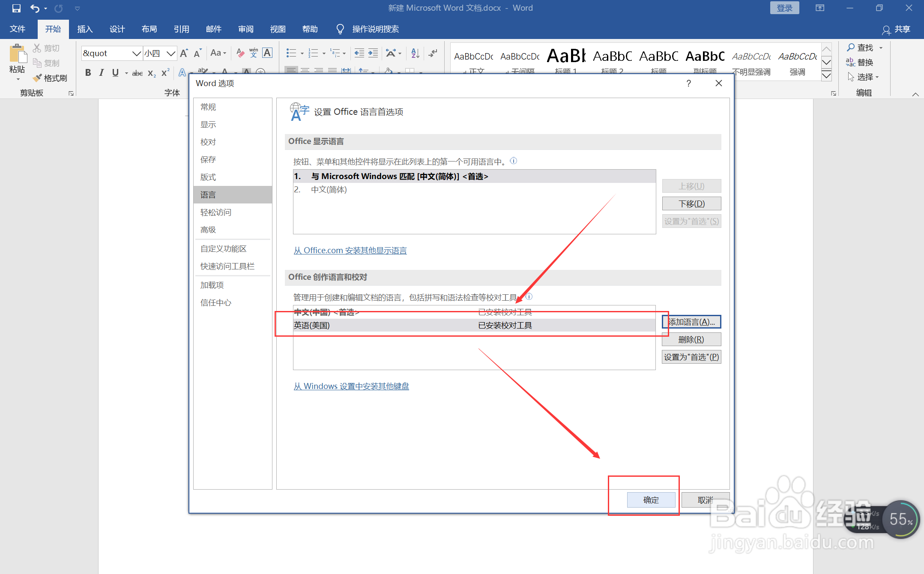Click the increase indent icon

[373, 53]
